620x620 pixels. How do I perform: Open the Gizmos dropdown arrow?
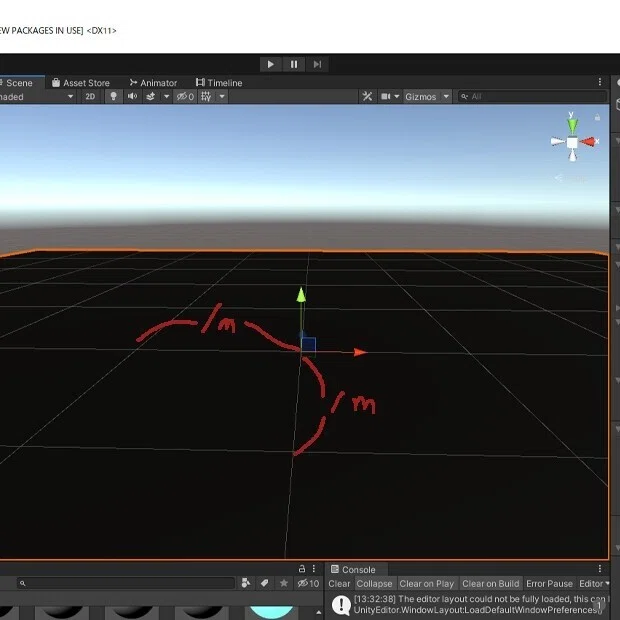[x=446, y=96]
